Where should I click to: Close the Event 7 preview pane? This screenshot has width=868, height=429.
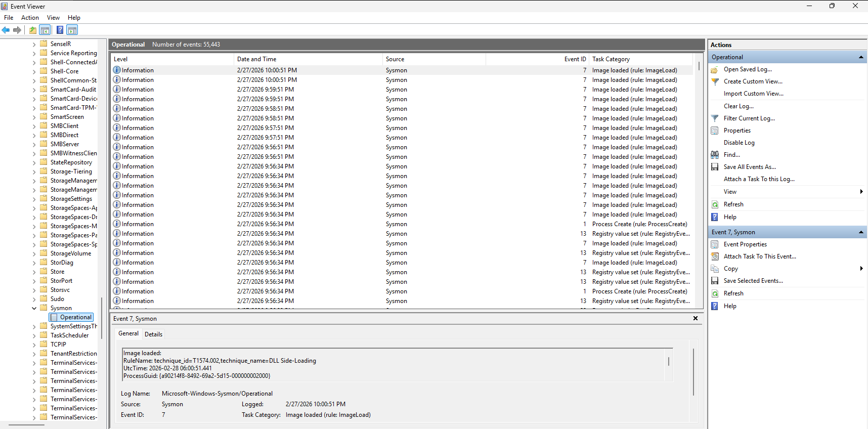pyautogui.click(x=696, y=318)
